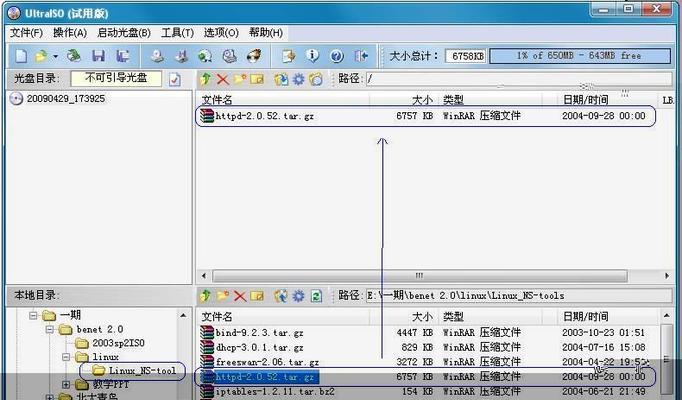Open the 操作(A) menu
The image size is (682, 400).
70,33
